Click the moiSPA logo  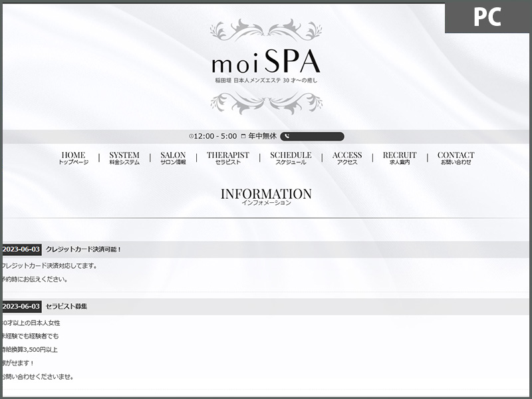tap(265, 63)
